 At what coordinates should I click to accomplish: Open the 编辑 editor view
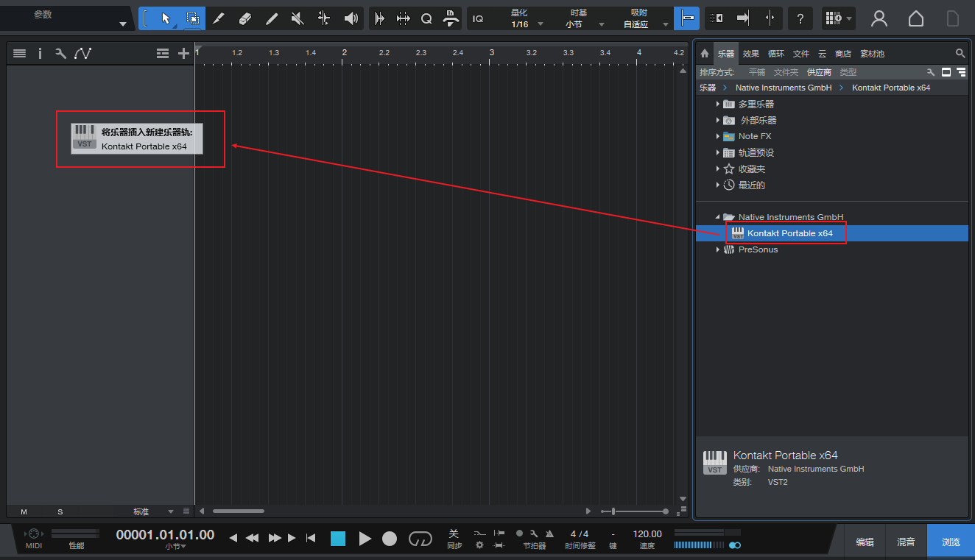click(865, 542)
